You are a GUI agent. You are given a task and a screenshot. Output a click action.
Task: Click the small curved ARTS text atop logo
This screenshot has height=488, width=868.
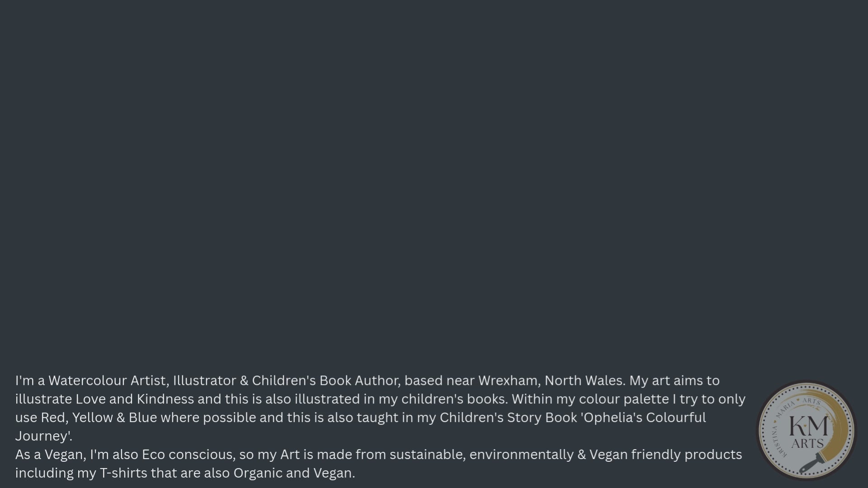pyautogui.click(x=811, y=402)
